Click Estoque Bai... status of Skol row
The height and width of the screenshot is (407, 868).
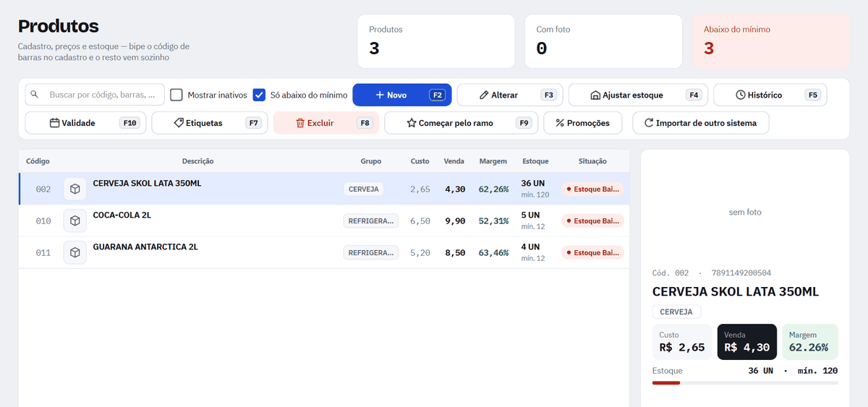[x=593, y=189]
